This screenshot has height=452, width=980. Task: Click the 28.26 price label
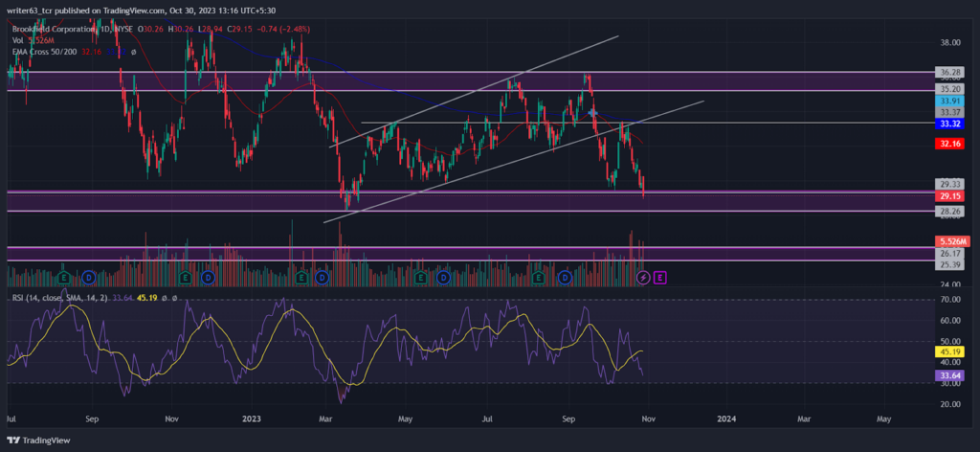tap(948, 212)
